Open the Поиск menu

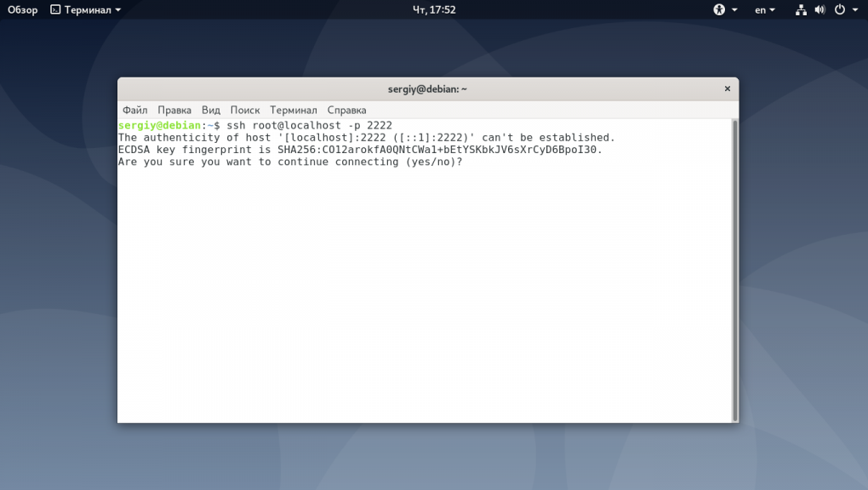tap(245, 110)
